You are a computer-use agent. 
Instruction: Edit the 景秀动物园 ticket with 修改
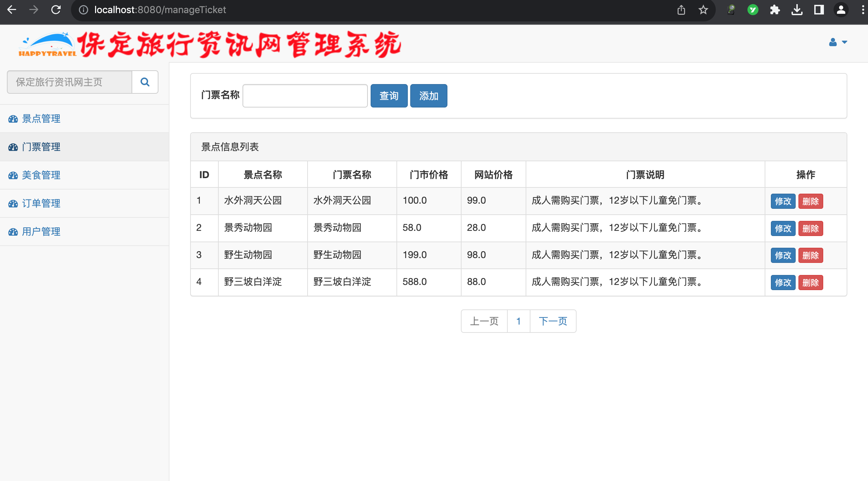pos(783,228)
